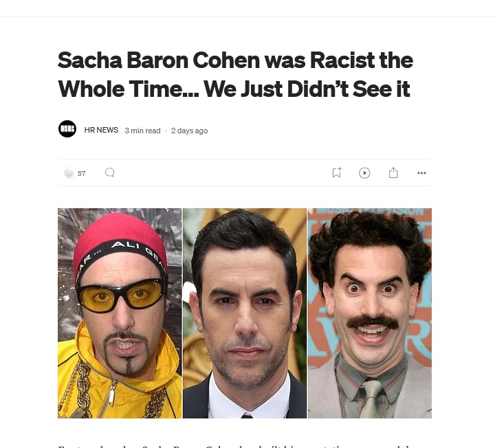
Task: Save article with the bookmark icon
Action: coord(337,172)
